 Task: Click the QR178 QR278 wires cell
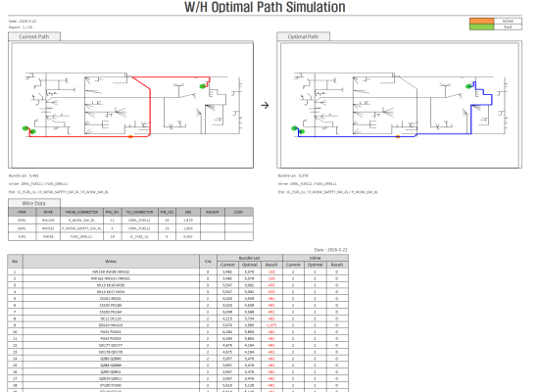(111, 352)
